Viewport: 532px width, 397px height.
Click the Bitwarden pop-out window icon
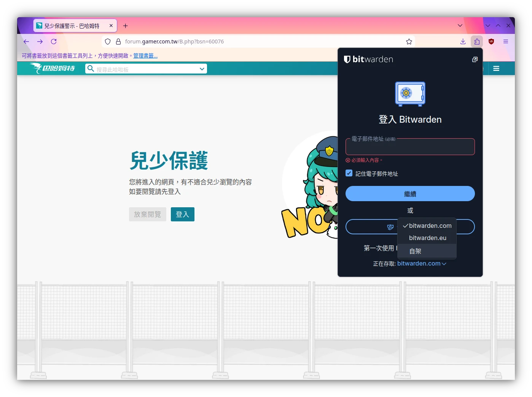475,59
